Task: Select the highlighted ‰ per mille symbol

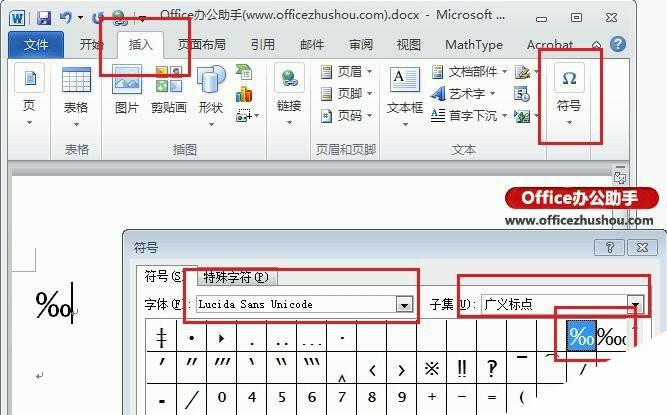Action: [x=581, y=336]
